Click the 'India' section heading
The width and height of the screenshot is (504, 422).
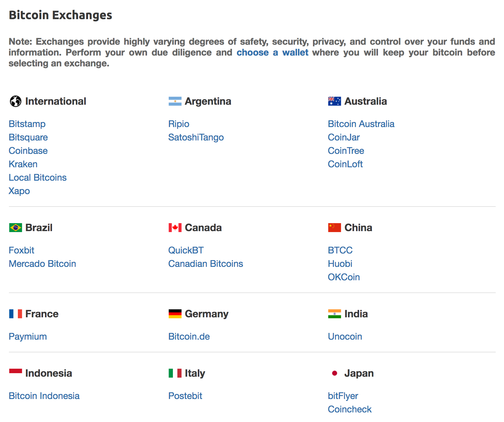click(356, 314)
